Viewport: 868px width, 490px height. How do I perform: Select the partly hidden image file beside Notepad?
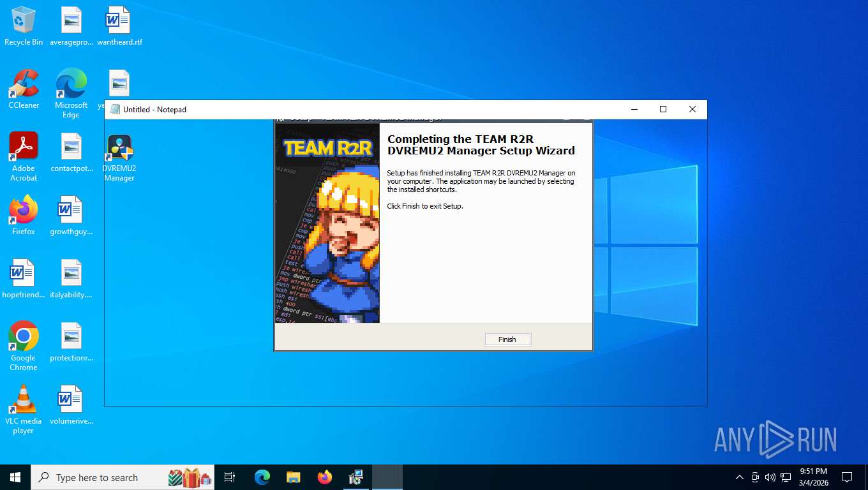click(x=119, y=84)
